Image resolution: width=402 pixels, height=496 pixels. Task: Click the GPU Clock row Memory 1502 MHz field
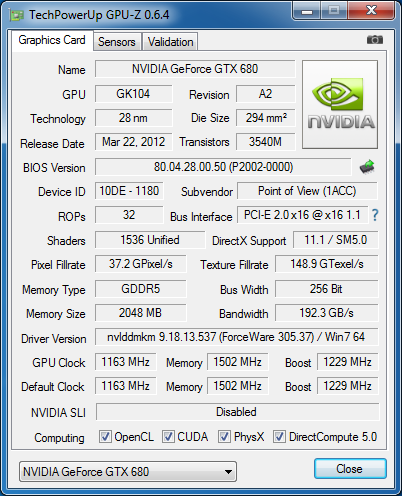coord(238,362)
